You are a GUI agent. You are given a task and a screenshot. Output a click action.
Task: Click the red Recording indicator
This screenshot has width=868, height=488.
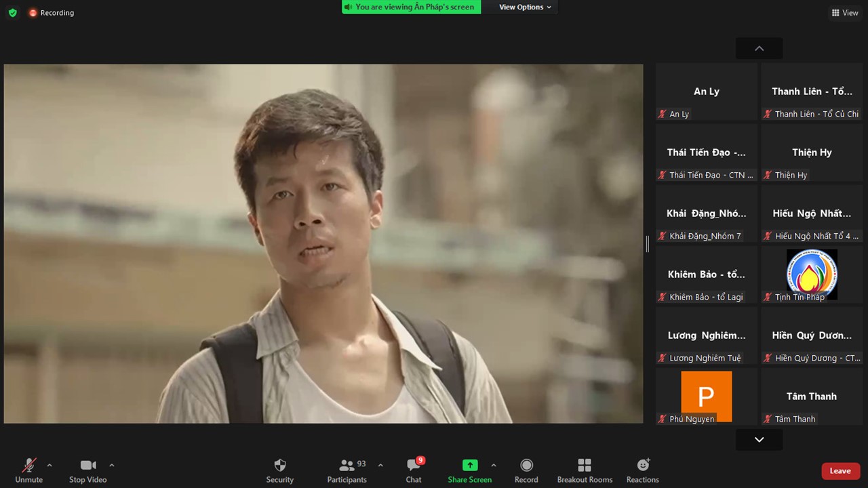click(x=52, y=13)
